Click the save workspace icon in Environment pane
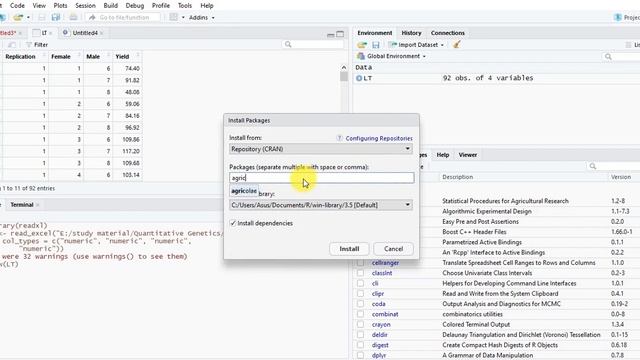The image size is (640, 360). [376, 45]
